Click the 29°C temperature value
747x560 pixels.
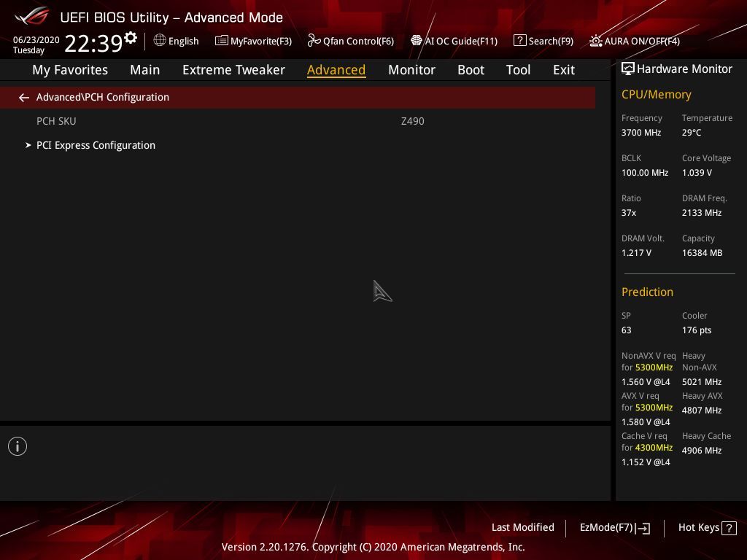pyautogui.click(x=692, y=133)
